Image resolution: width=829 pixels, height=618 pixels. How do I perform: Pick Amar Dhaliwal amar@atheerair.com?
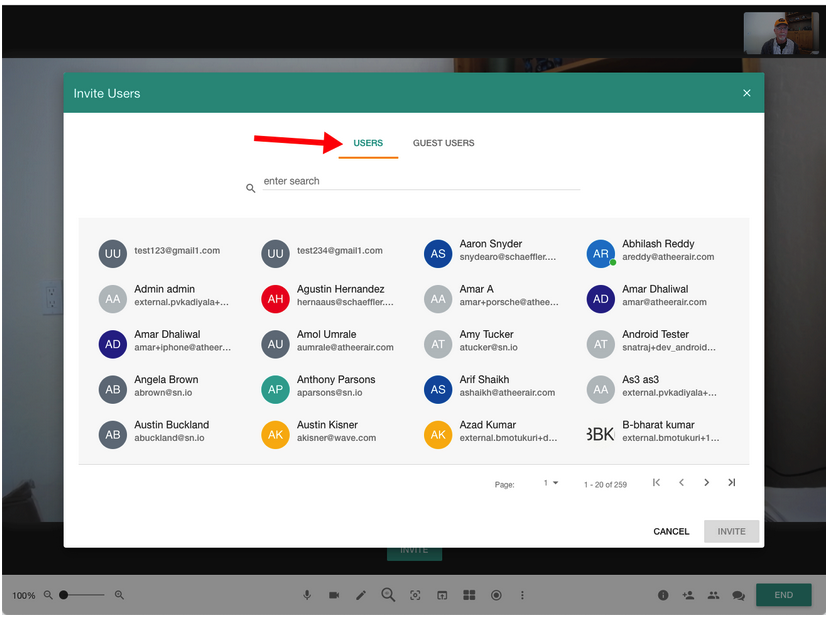[648, 299]
